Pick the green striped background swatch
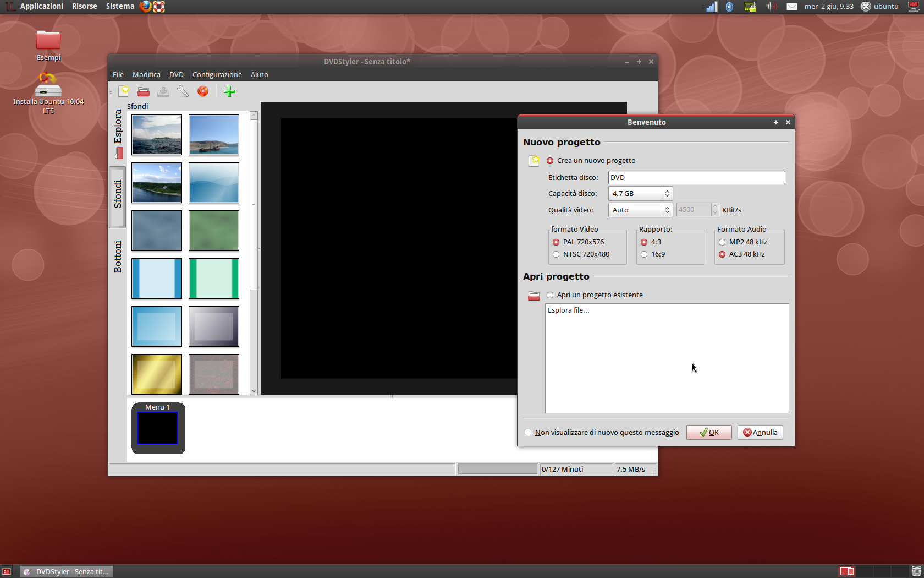 (x=214, y=279)
